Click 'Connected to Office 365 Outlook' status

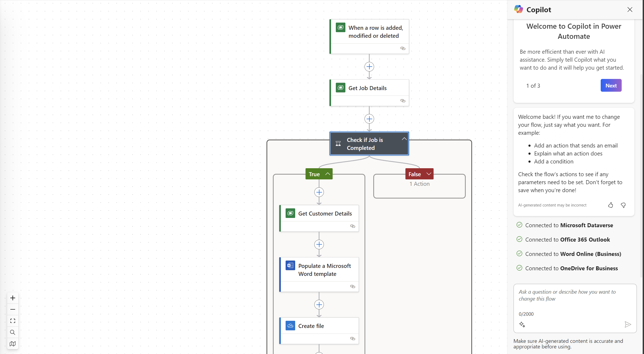(563, 239)
